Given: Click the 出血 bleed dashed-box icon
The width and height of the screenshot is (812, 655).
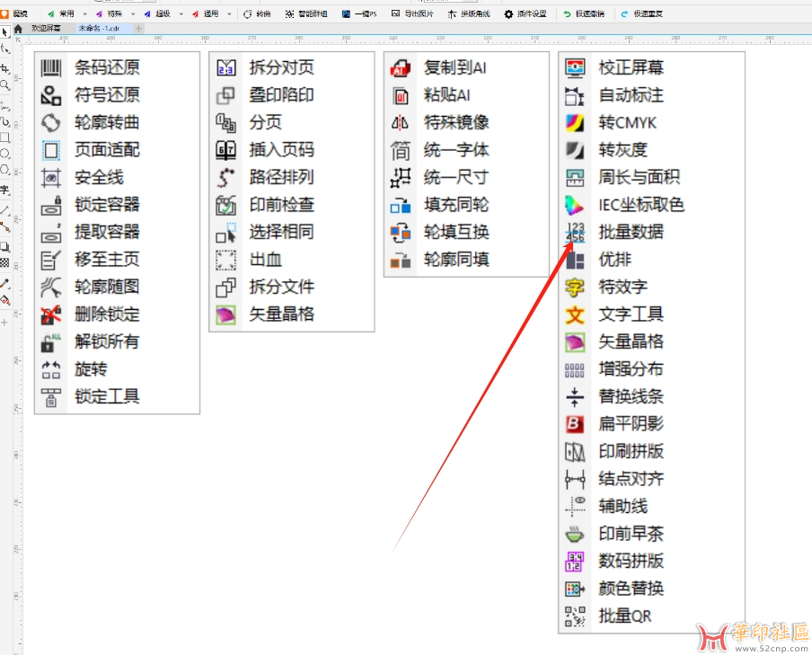Looking at the screenshot, I should pos(225,260).
